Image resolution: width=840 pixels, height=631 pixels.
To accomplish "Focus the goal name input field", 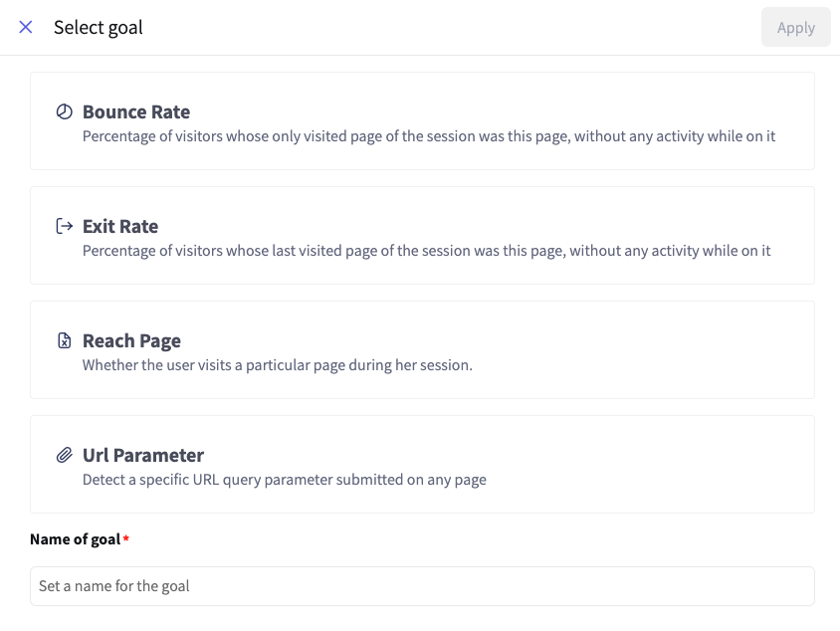I will [x=422, y=586].
